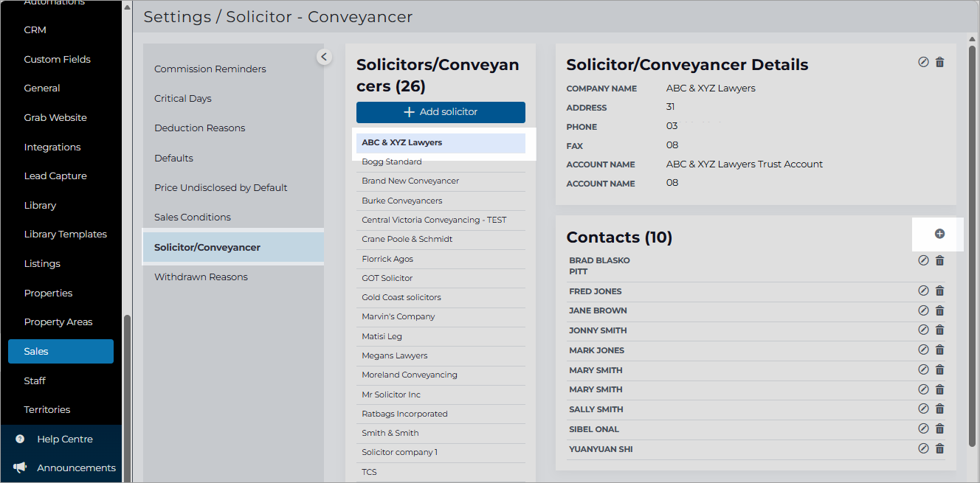Delete the Jonny Smith contact
980x483 pixels.
939,330
